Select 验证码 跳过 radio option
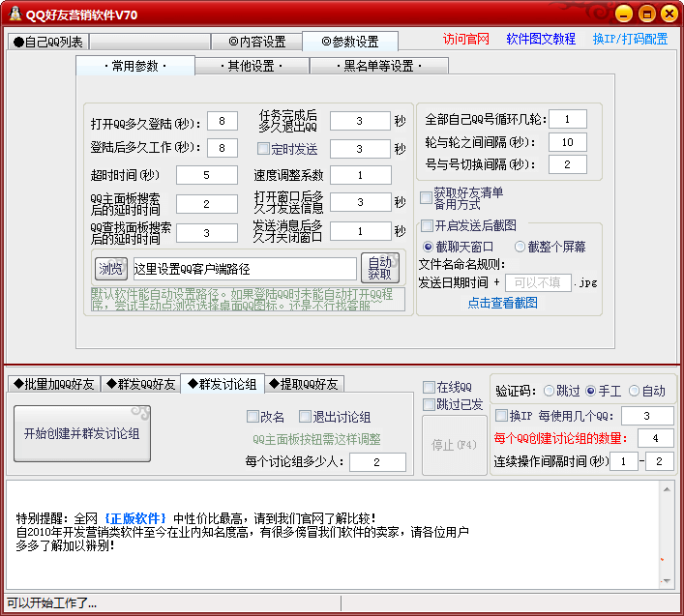Screen dimensions: 684x616 (549, 391)
